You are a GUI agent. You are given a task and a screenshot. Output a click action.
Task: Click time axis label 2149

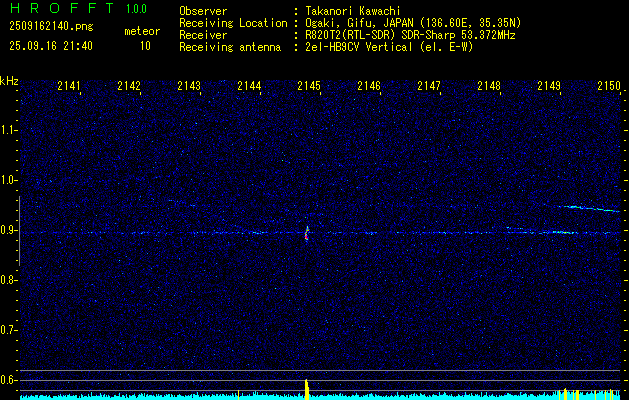click(x=549, y=85)
